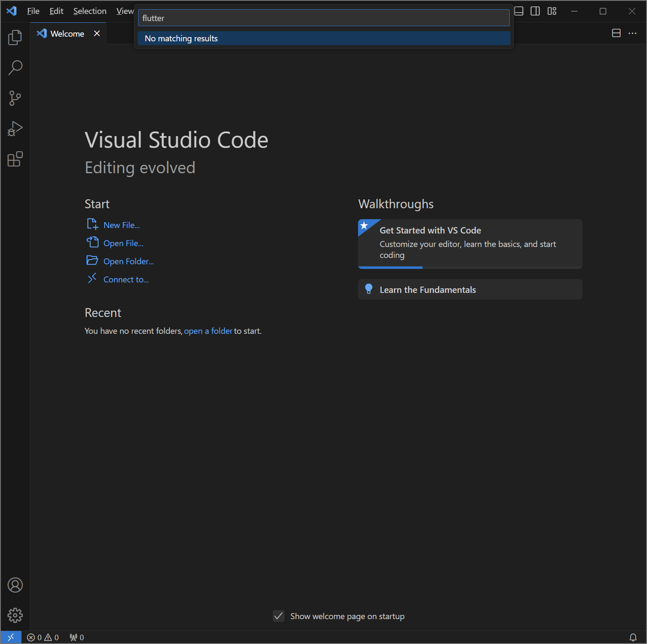Click the Open File... link
The width and height of the screenshot is (647, 644).
[x=123, y=243]
